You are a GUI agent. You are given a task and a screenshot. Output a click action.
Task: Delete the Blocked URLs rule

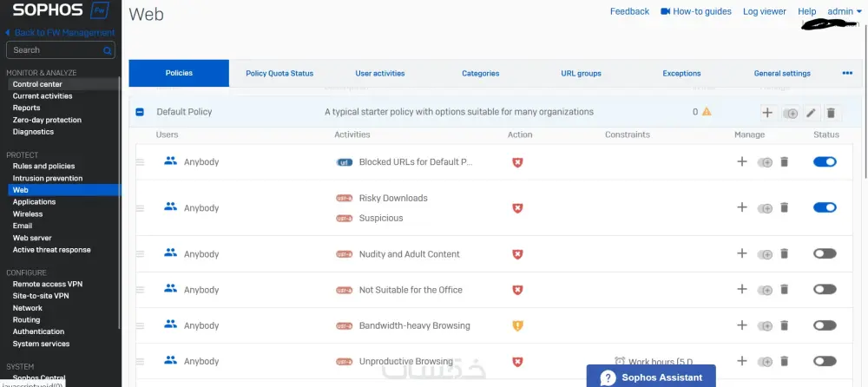(x=784, y=161)
